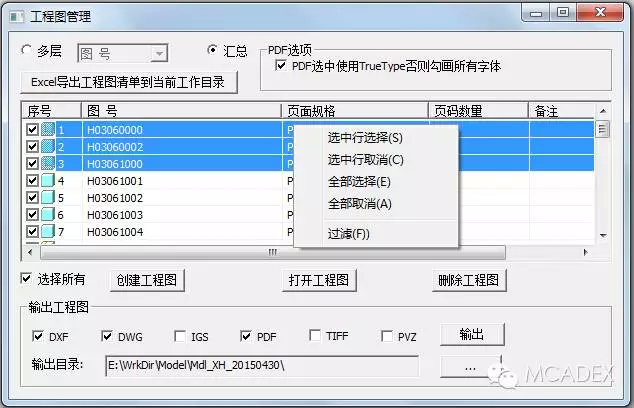Choose 全部取消(A) from the context menu
Viewport: 634px width, 408px height.
(x=359, y=204)
